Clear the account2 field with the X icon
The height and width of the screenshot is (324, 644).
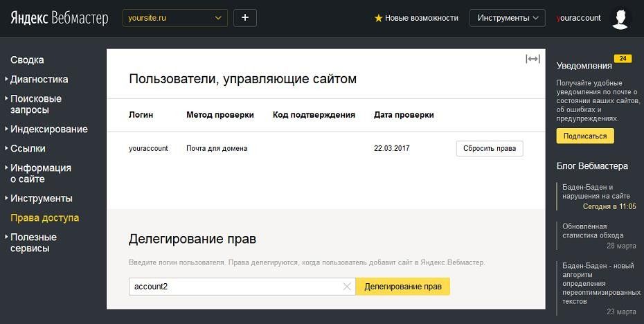347,287
